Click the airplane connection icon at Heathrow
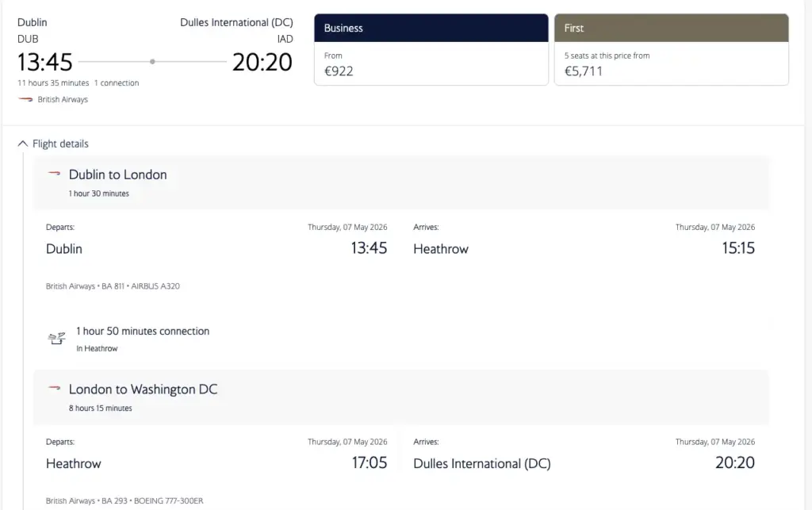Viewport: 812px width, 510px height. click(x=56, y=337)
